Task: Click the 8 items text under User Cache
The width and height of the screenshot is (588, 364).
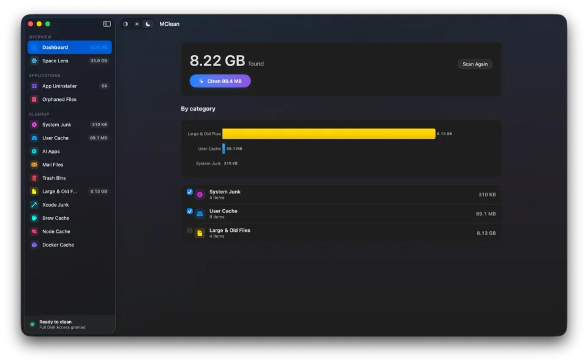Action: click(217, 217)
